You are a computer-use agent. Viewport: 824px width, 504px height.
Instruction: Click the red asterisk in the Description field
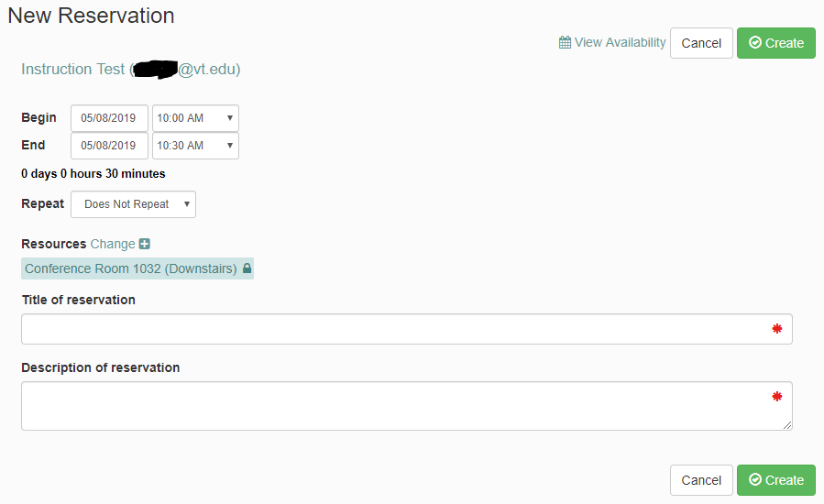pos(777,397)
